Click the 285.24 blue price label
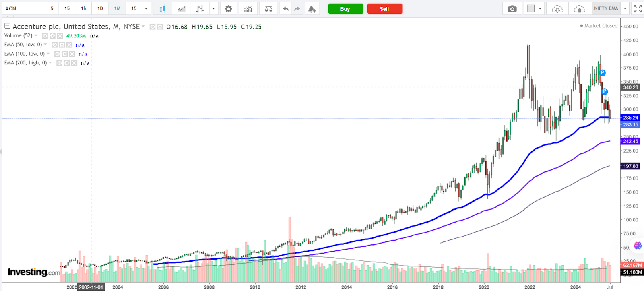 pos(630,118)
